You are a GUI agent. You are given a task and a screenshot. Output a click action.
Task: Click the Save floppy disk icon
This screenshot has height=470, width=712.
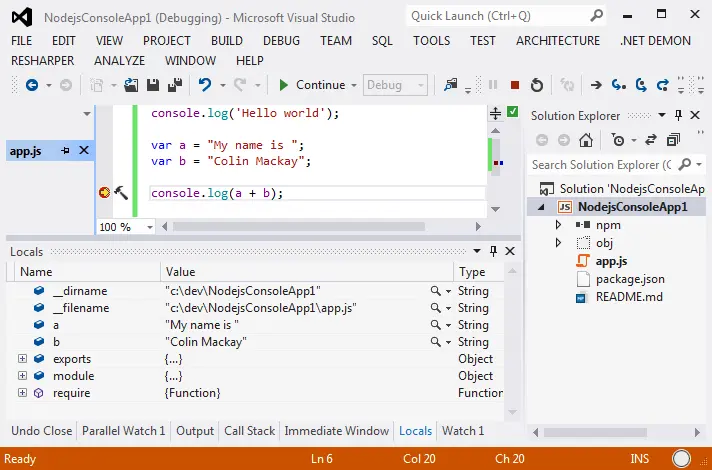153,85
